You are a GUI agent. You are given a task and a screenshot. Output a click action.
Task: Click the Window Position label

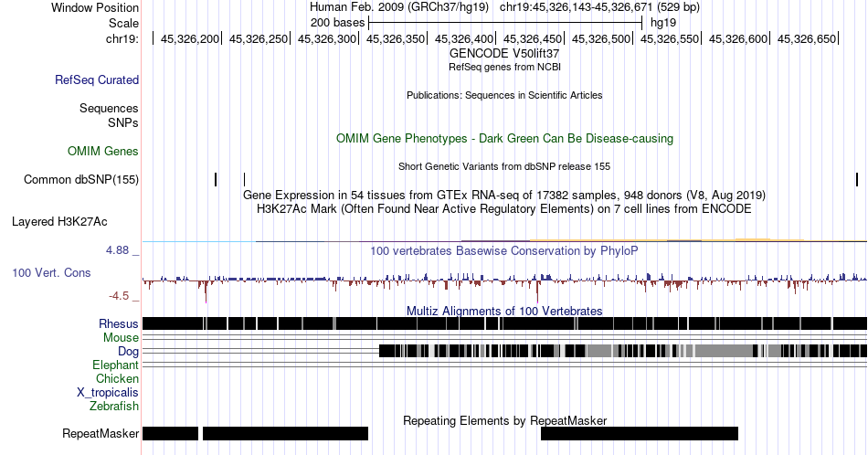tap(95, 7)
